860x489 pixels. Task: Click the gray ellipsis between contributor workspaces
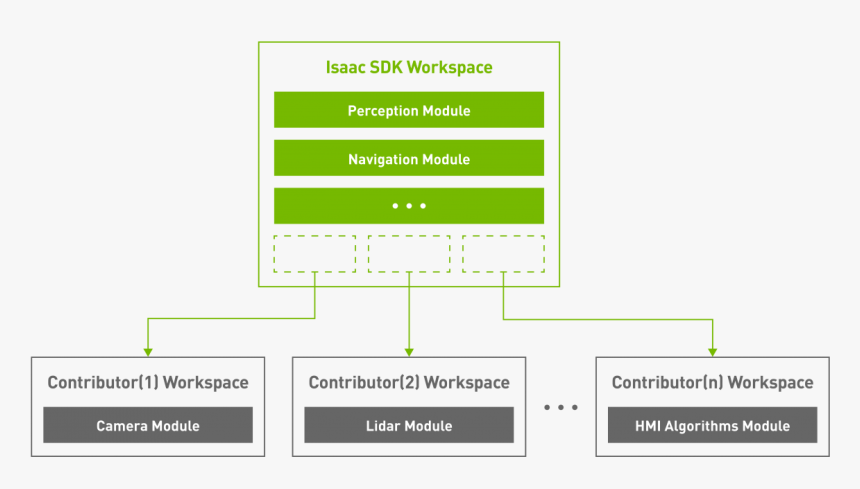[x=561, y=407]
